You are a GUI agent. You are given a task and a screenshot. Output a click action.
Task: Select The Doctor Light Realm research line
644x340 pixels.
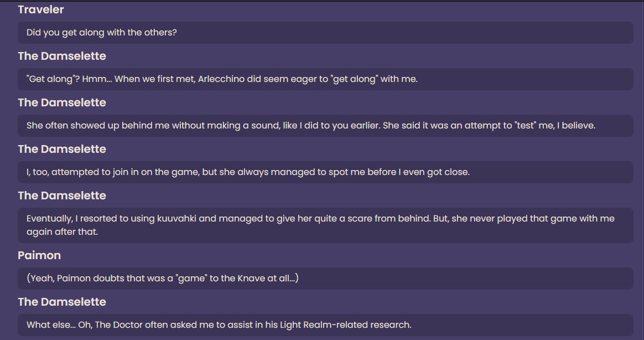(x=325, y=325)
